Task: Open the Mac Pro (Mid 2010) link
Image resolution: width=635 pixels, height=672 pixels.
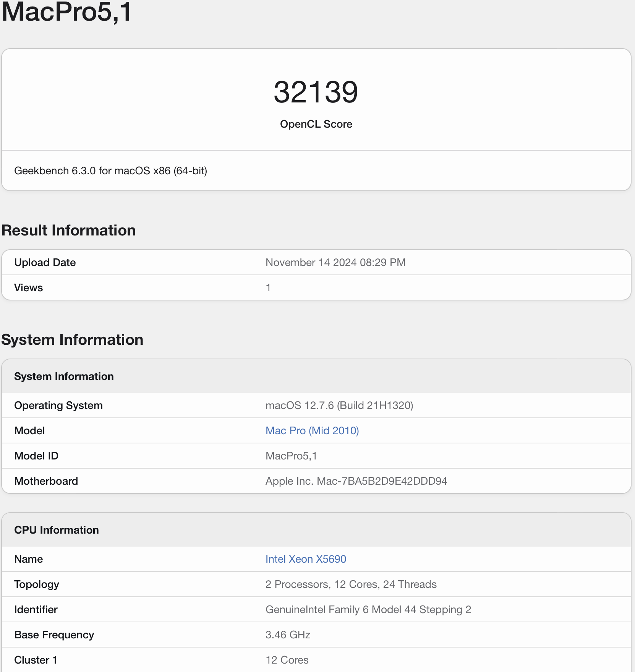Action: (x=312, y=430)
